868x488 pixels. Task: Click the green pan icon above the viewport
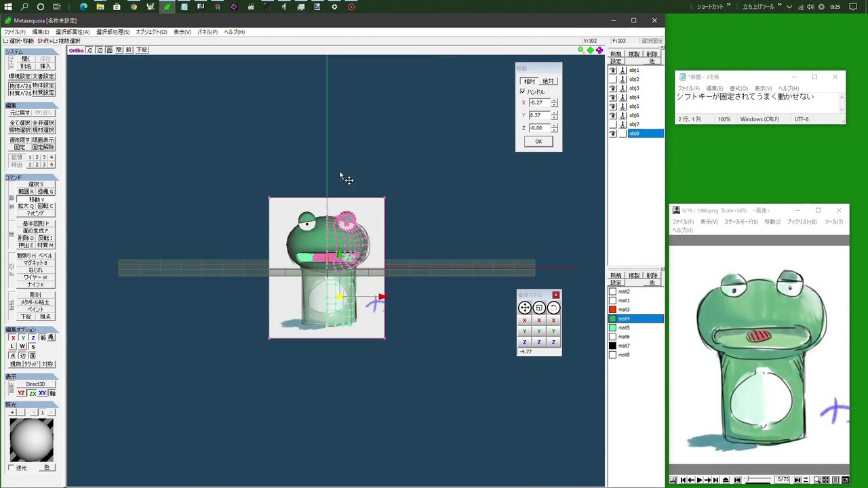click(590, 50)
